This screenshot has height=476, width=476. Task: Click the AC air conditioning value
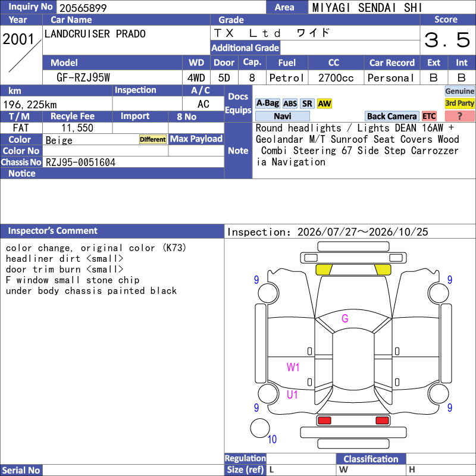(x=203, y=104)
